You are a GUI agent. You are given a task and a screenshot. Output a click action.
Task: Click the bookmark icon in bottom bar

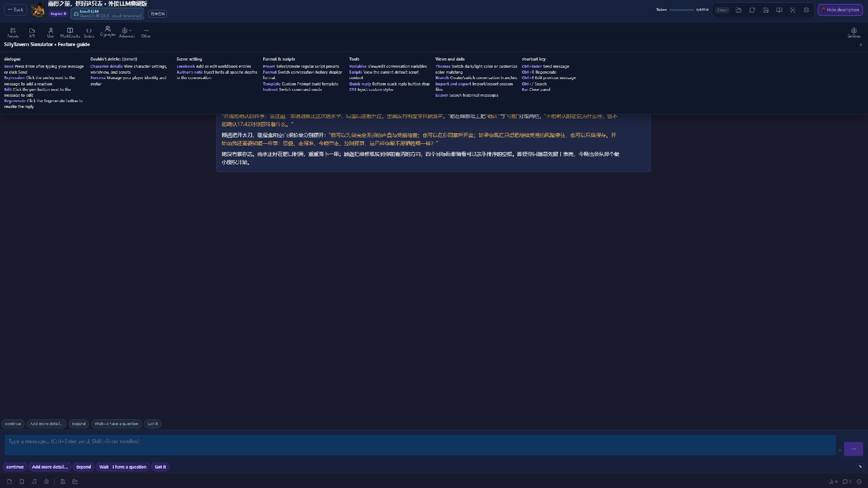(22, 482)
